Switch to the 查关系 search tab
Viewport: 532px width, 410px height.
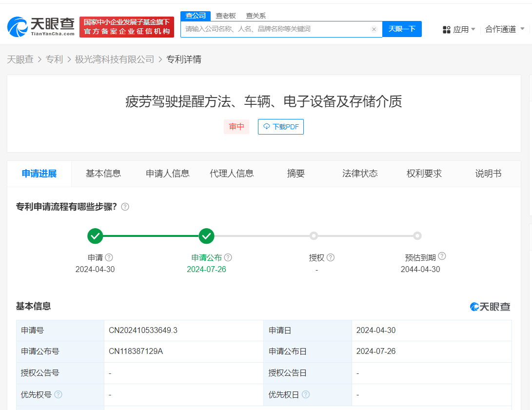257,16
